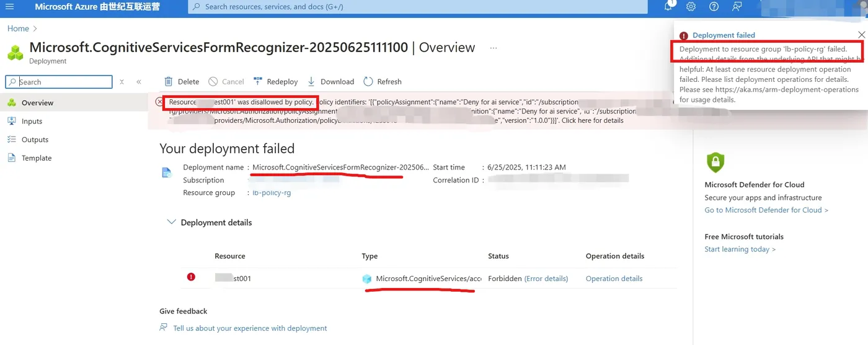Go to Microsoft Defender for Cloud

[x=766, y=210]
